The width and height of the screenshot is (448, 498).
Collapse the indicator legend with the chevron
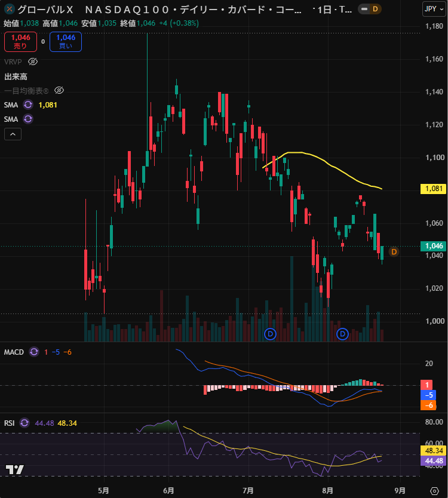point(13,134)
